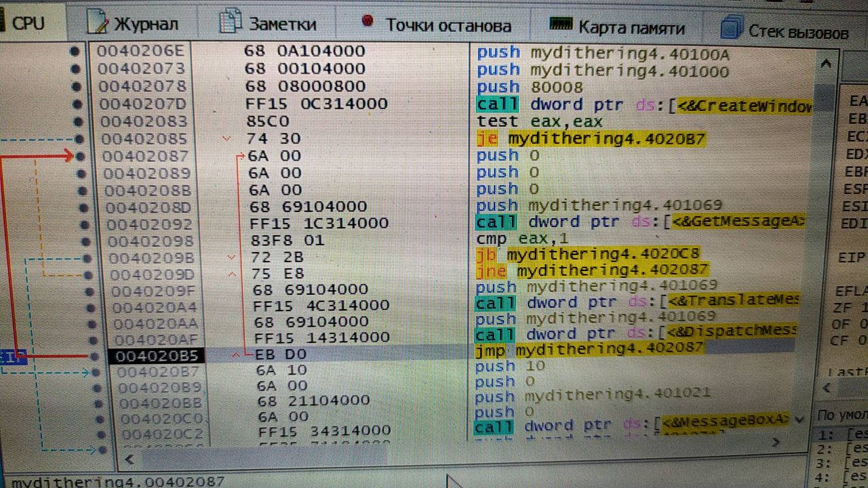Toggle breakpoint dot at address 00402085
Image resolution: width=868 pixels, height=488 pixels.
(80, 139)
